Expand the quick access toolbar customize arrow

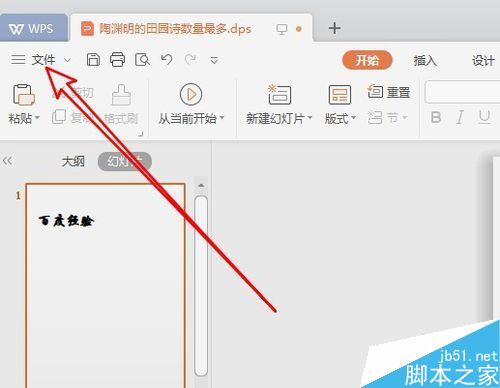[x=214, y=60]
